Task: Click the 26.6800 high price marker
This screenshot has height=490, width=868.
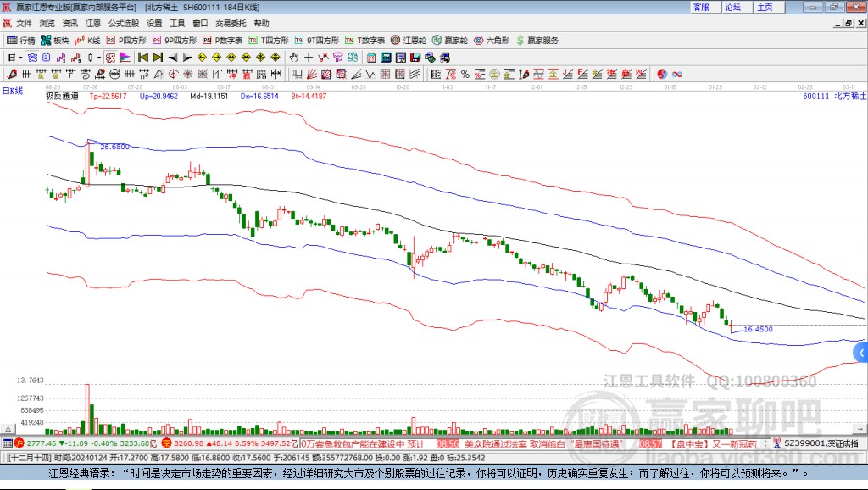Action: (114, 147)
